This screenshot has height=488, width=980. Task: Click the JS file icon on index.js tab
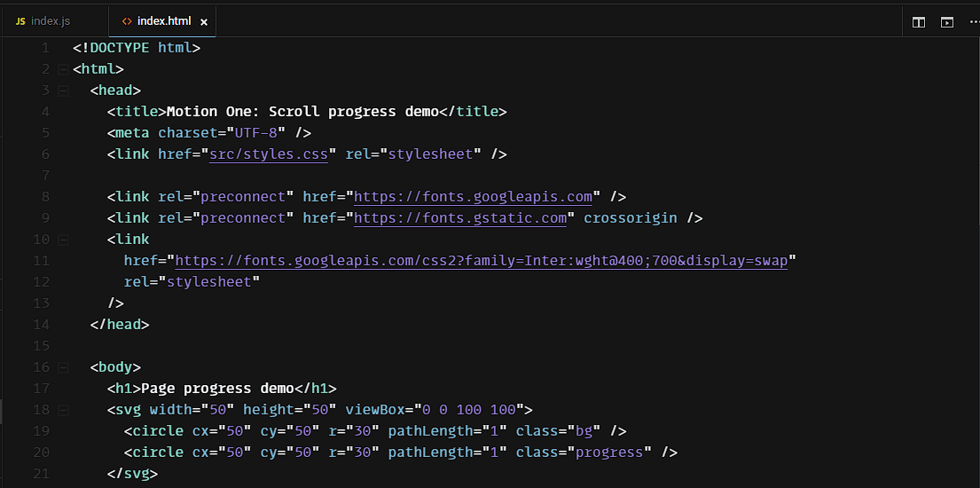(x=20, y=21)
